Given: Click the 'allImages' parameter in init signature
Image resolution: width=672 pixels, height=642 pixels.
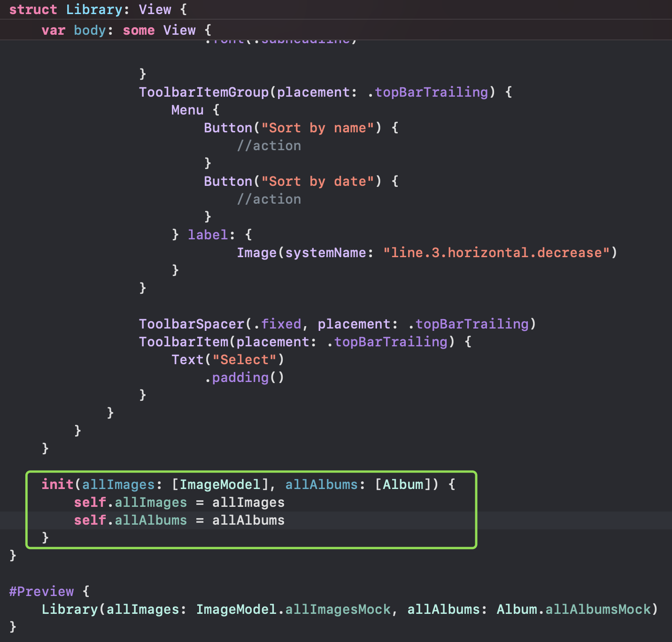Looking at the screenshot, I should coord(118,484).
